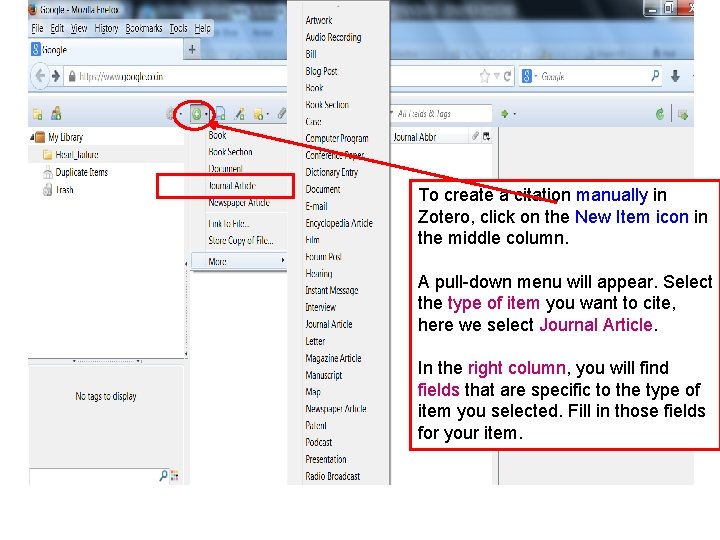Select Computer Program item type
Image resolution: width=720 pixels, height=540 pixels.
337,138
